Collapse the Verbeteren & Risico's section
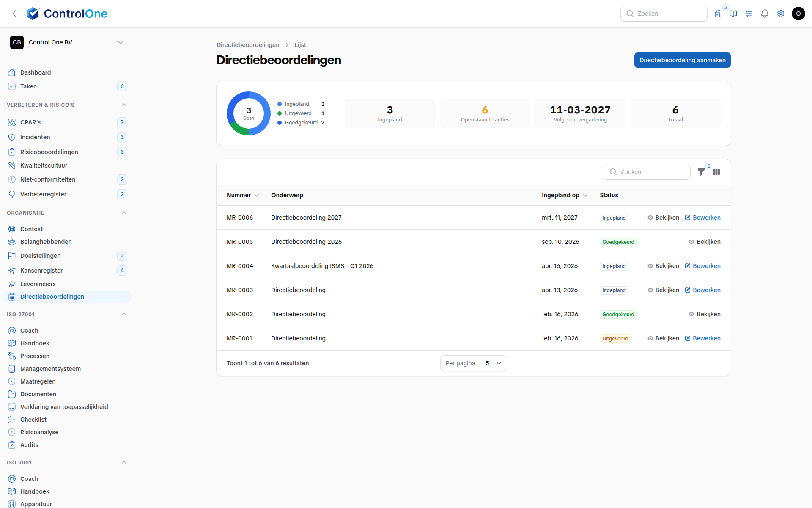Screen dimensions: 812x508 124,105
